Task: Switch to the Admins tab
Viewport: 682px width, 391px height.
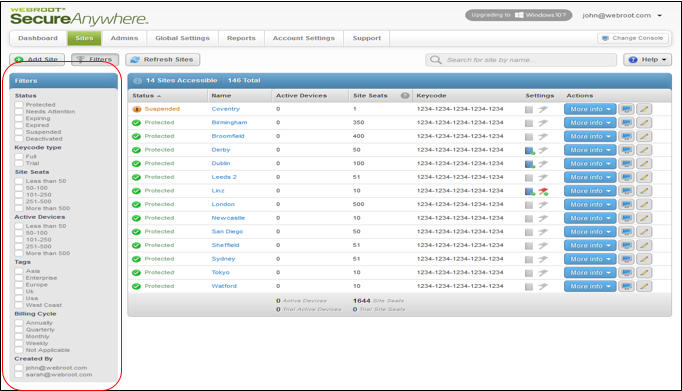Action: (x=124, y=38)
